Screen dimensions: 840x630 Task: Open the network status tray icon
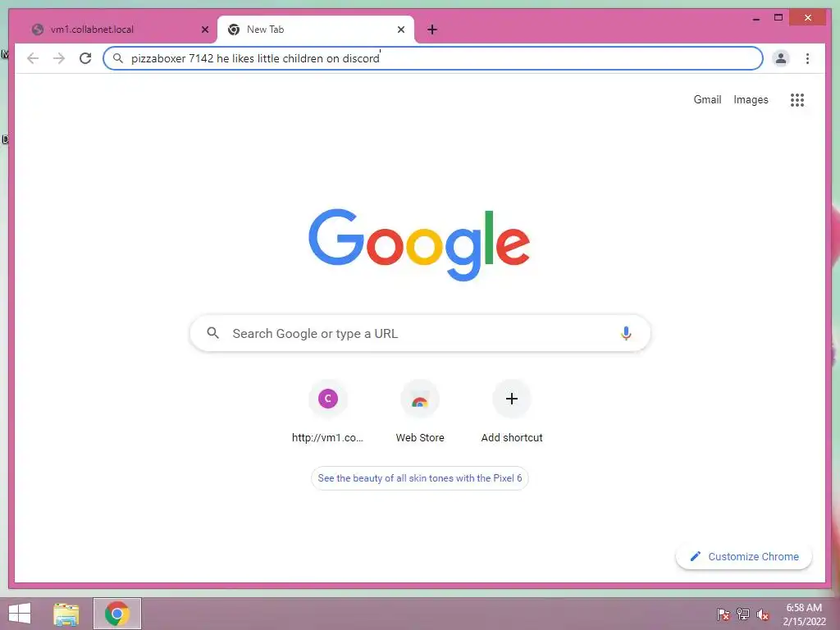742,614
